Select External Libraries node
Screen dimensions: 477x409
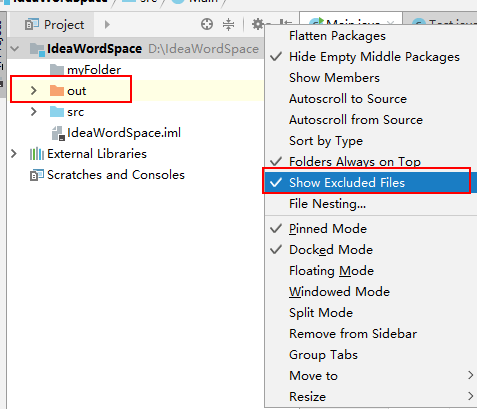click(97, 154)
